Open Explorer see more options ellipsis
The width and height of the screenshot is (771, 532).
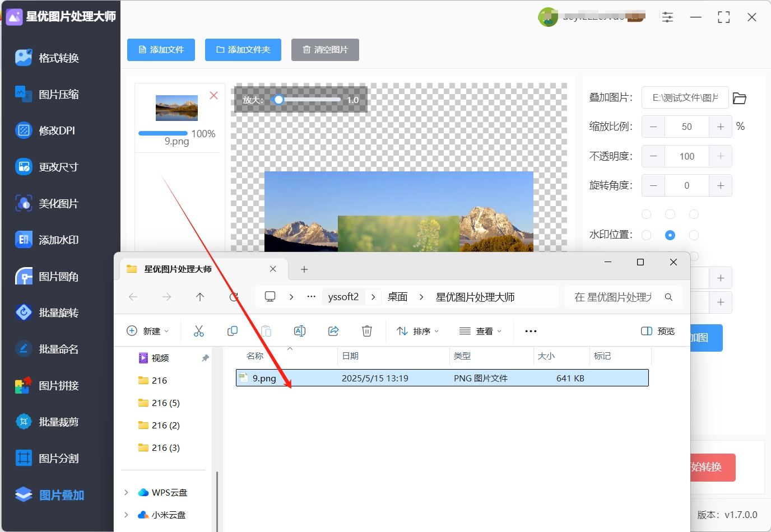[x=531, y=331]
